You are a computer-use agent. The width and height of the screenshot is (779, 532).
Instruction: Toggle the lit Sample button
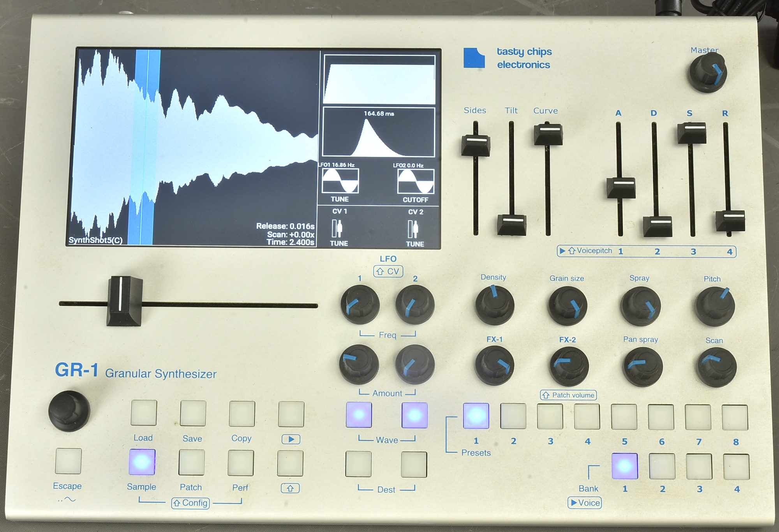tap(142, 462)
